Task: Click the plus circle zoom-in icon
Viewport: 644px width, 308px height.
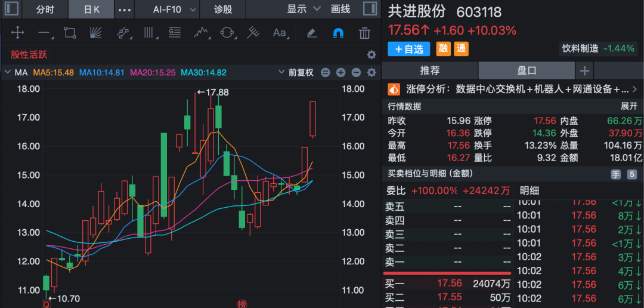Action: point(340,73)
